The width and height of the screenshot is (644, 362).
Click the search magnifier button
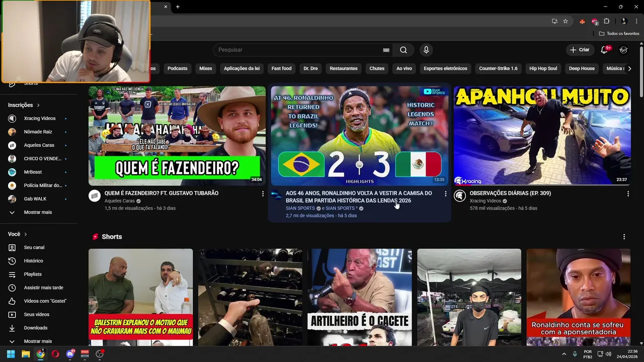point(404,50)
